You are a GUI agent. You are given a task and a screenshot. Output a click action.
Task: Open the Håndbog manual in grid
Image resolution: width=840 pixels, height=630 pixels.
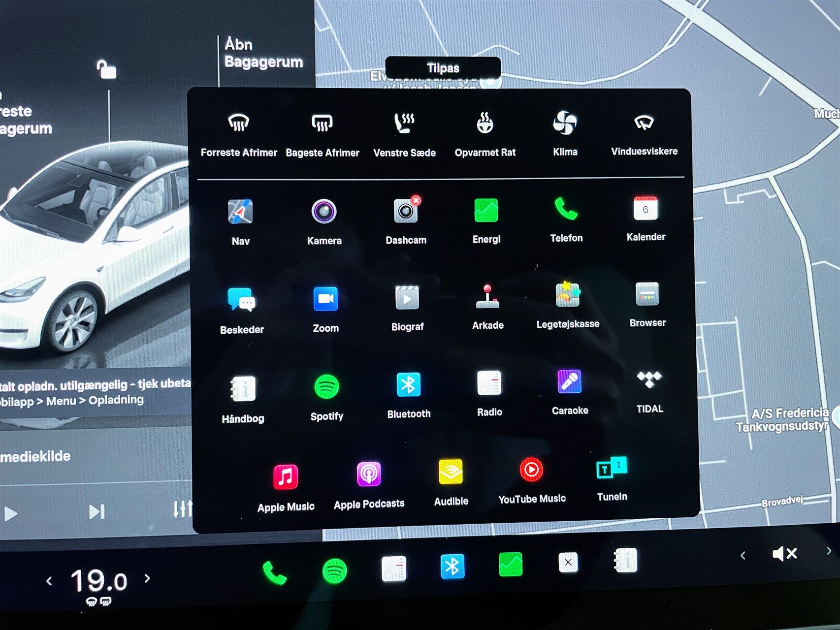point(243,399)
